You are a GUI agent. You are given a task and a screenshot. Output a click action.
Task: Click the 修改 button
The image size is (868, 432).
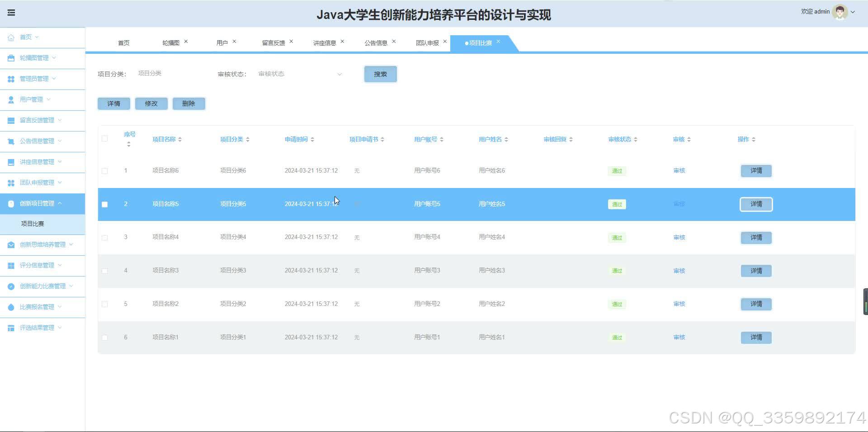coord(151,103)
